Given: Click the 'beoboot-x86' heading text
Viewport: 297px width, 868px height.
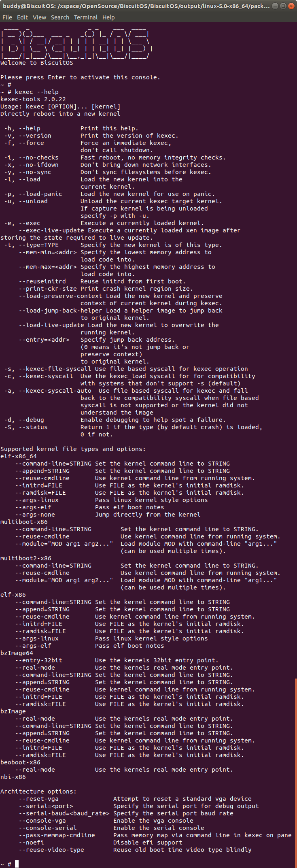Looking at the screenshot, I should click(x=20, y=762).
